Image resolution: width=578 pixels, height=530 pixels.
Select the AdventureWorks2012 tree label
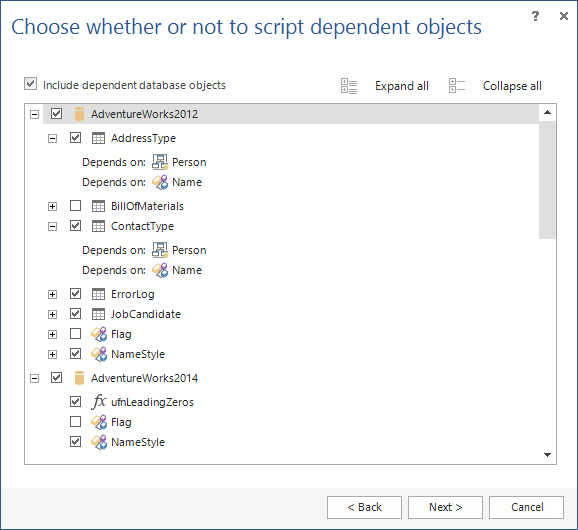click(x=144, y=114)
